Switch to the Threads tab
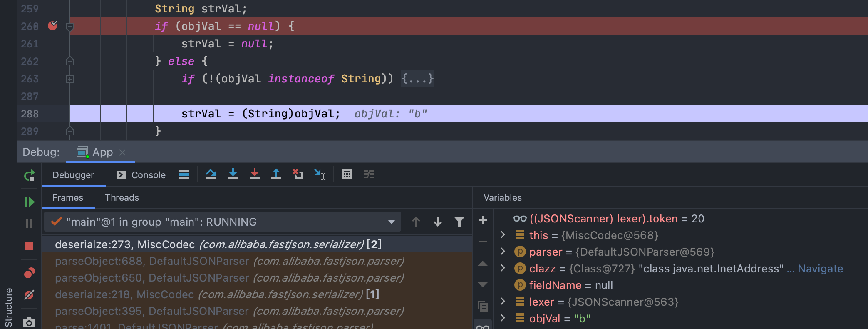The width and height of the screenshot is (868, 329). click(x=122, y=197)
